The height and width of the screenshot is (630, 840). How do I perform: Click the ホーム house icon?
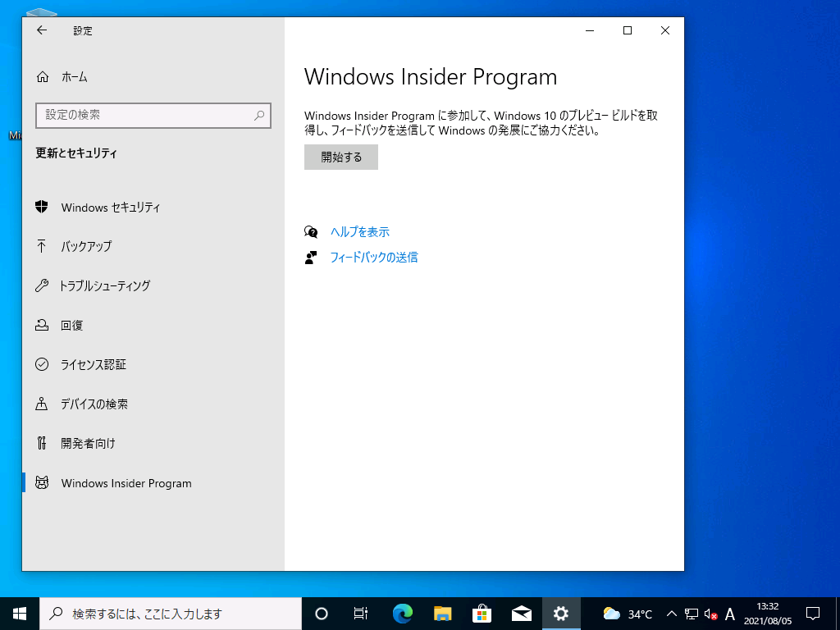[43, 77]
